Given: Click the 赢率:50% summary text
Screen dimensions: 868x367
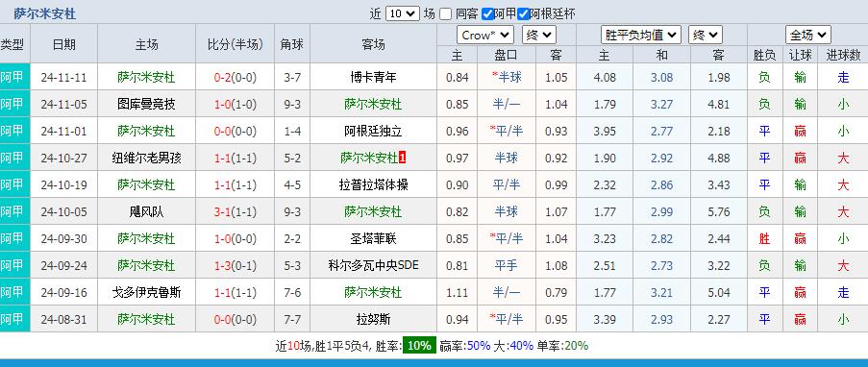Looking at the screenshot, I should pyautogui.click(x=465, y=346).
